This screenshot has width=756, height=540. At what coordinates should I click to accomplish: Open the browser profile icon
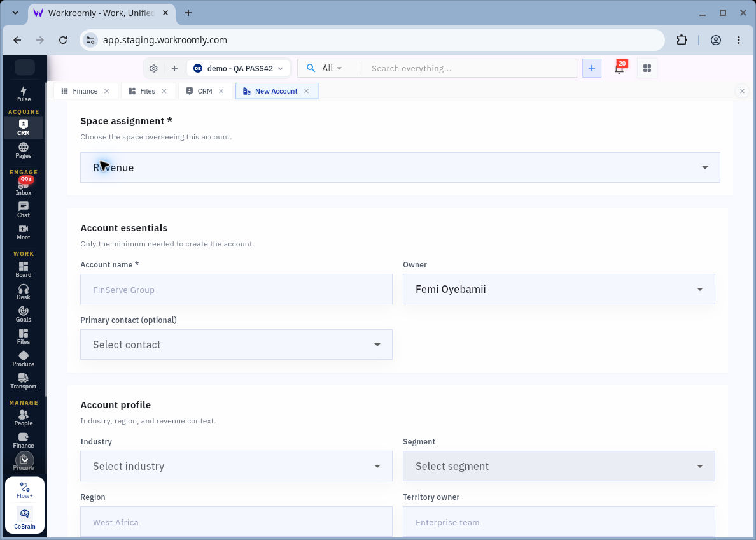click(716, 40)
